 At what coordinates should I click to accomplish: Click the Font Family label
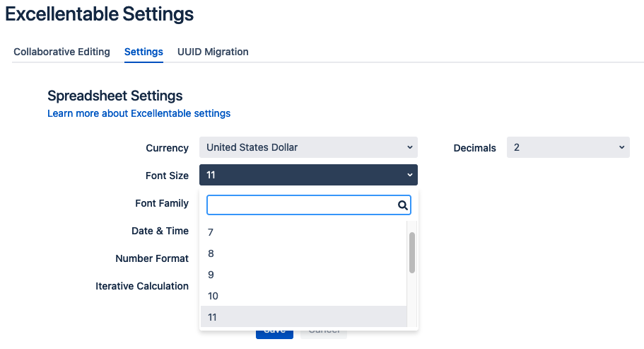[x=162, y=203]
